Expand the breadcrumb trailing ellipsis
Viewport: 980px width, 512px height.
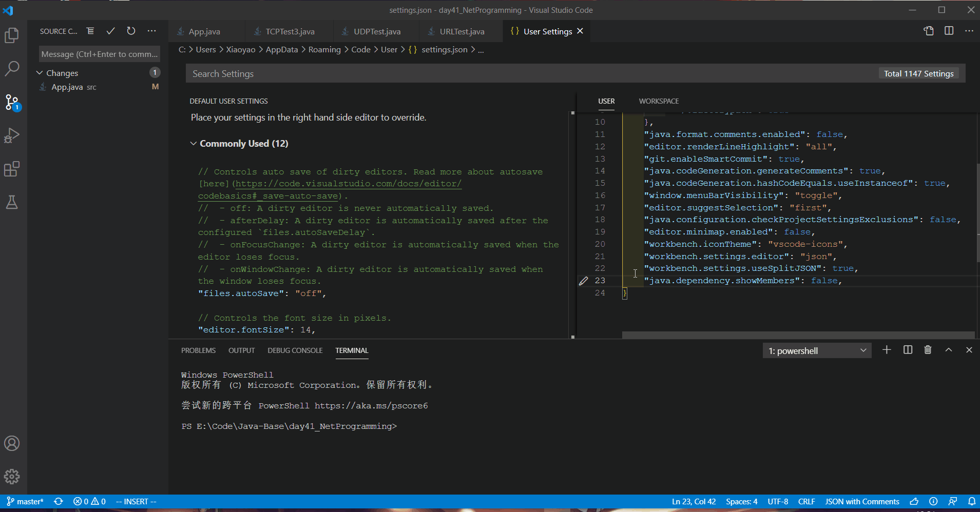point(481,50)
